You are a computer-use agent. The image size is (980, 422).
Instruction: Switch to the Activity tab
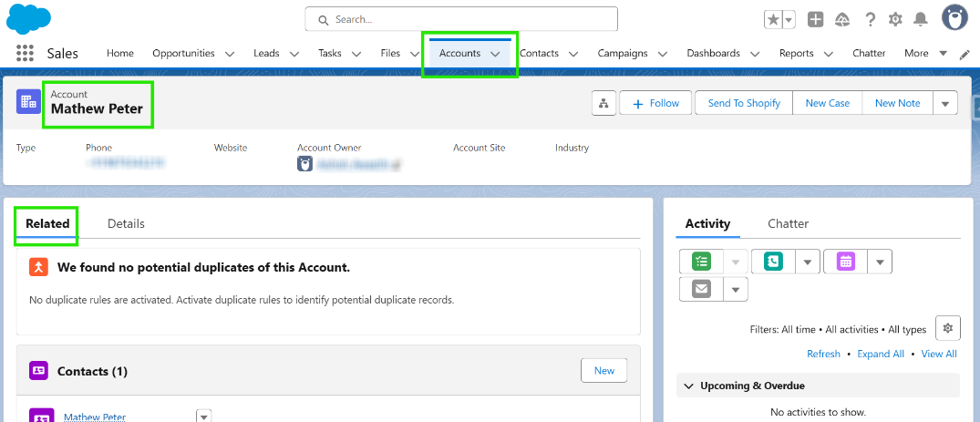(x=707, y=223)
